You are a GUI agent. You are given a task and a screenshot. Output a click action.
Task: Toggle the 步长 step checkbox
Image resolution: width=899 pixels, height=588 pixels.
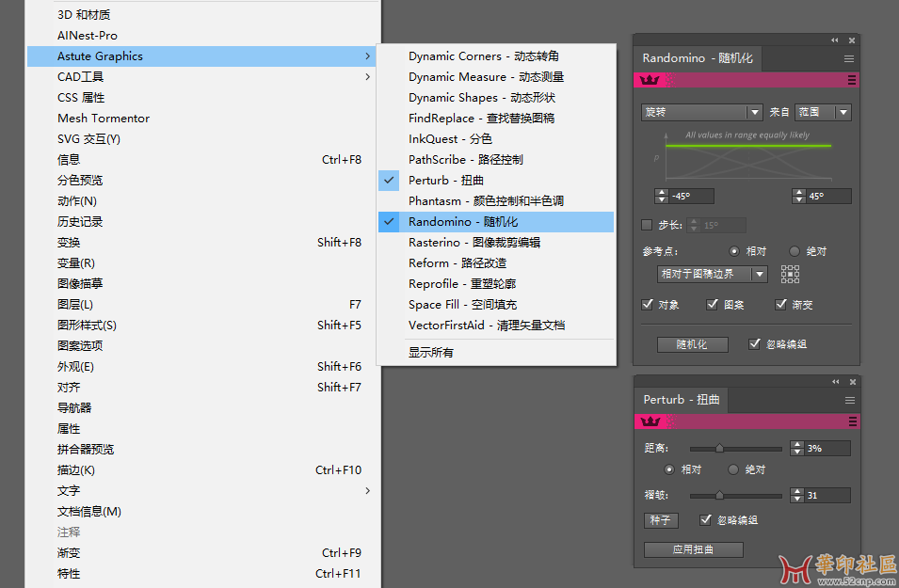coord(647,225)
